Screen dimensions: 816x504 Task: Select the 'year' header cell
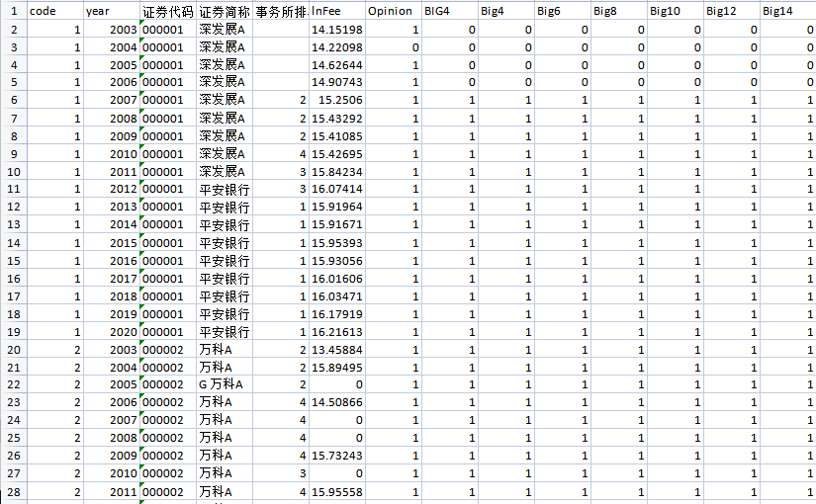111,11
